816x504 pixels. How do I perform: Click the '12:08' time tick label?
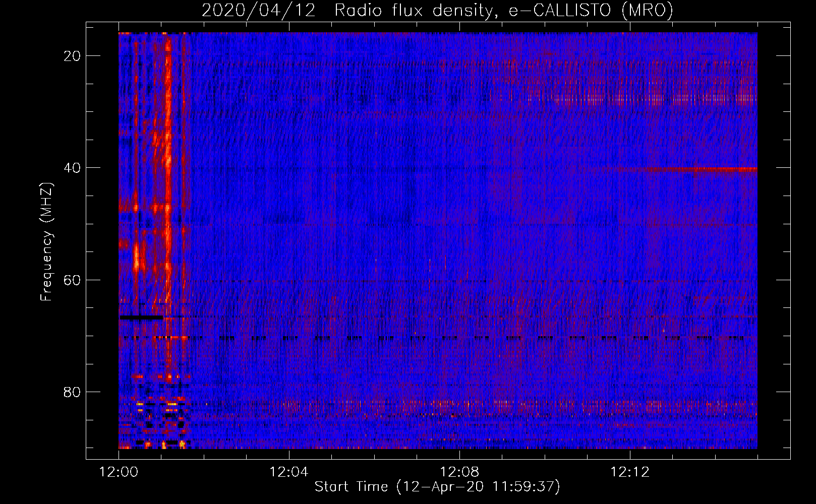point(459,472)
